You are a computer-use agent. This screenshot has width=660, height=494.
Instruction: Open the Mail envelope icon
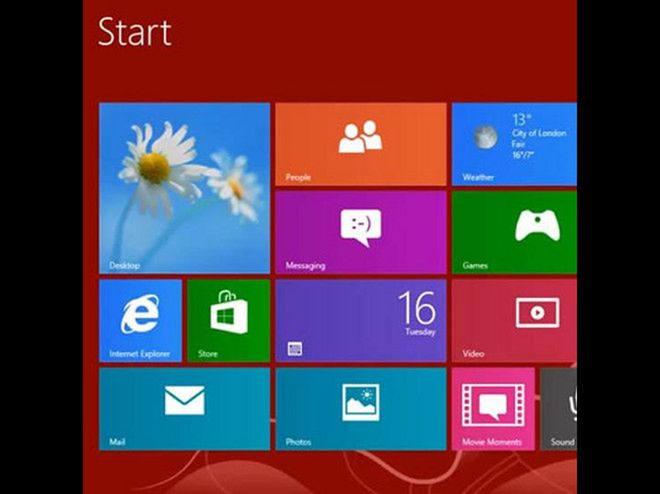tap(184, 400)
